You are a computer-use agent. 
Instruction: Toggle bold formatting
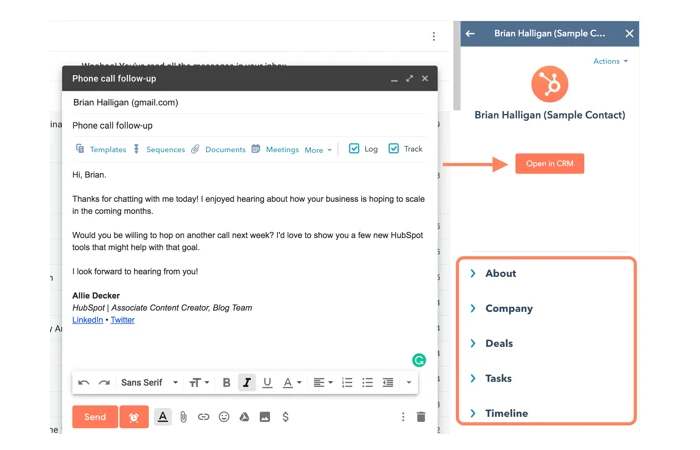click(x=226, y=383)
